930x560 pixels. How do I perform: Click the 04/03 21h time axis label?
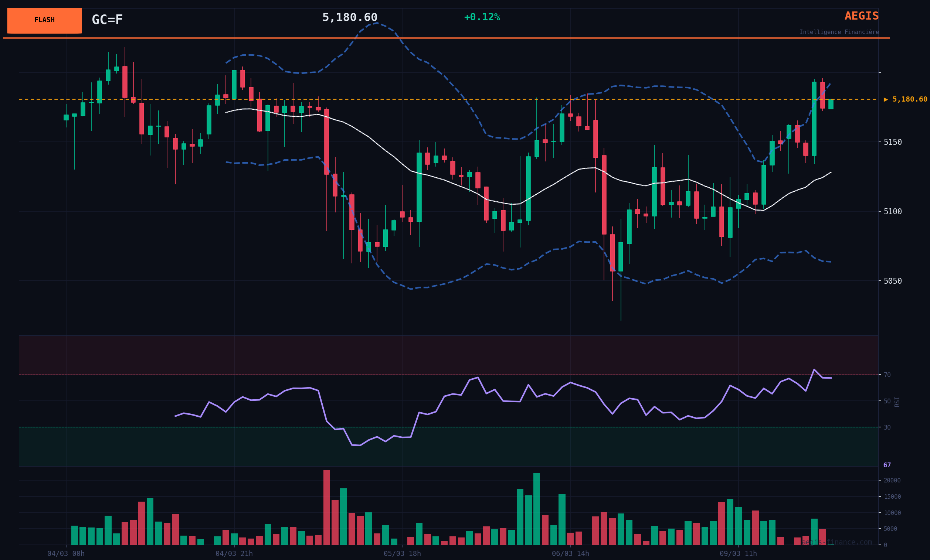(234, 554)
